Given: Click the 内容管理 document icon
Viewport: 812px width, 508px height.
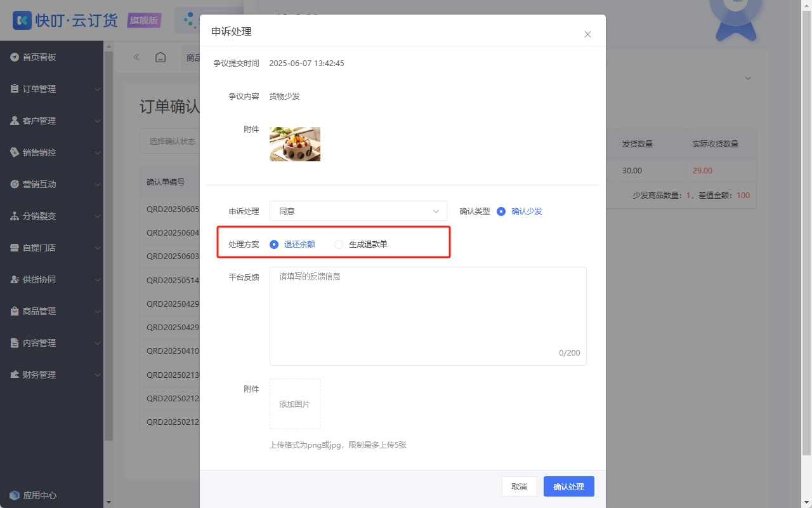Looking at the screenshot, I should pyautogui.click(x=15, y=343).
